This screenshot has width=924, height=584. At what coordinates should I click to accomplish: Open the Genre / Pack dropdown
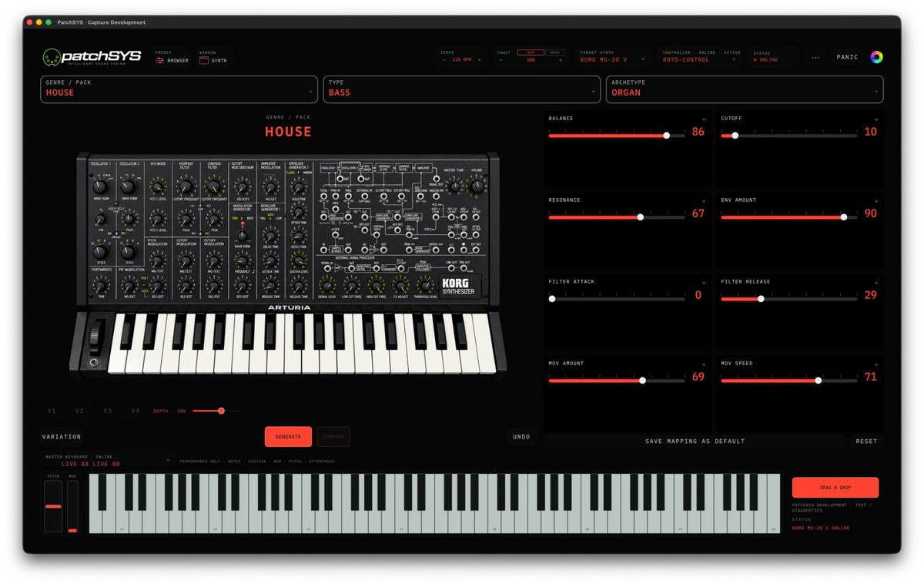[179, 89]
